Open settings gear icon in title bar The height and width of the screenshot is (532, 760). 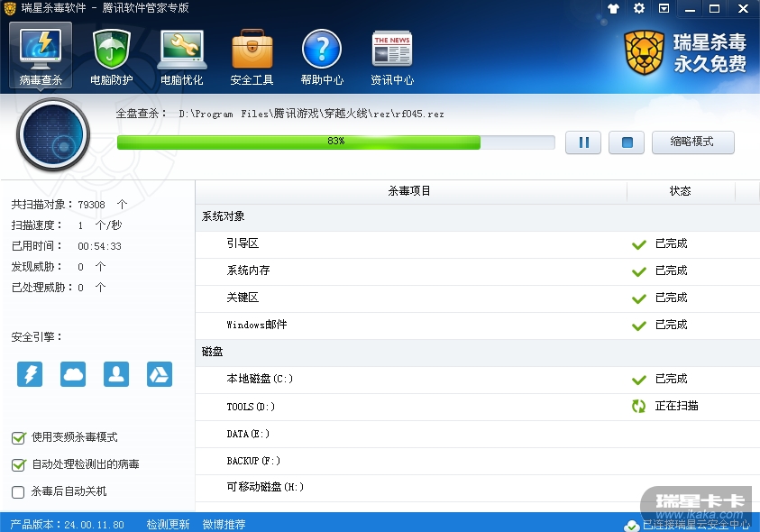[639, 8]
